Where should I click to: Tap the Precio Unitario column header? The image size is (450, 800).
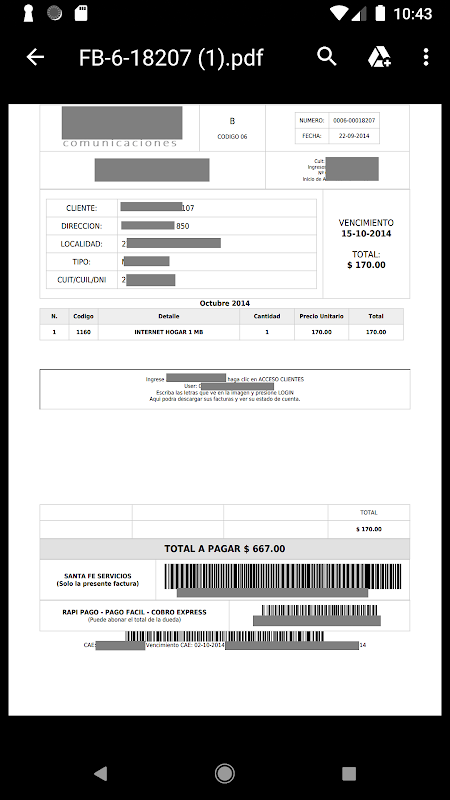click(x=321, y=316)
